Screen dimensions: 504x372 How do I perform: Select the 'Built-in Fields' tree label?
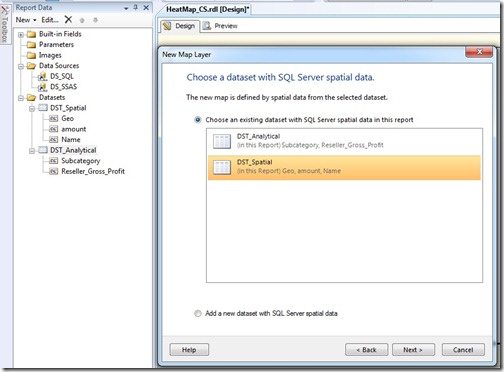[60, 34]
